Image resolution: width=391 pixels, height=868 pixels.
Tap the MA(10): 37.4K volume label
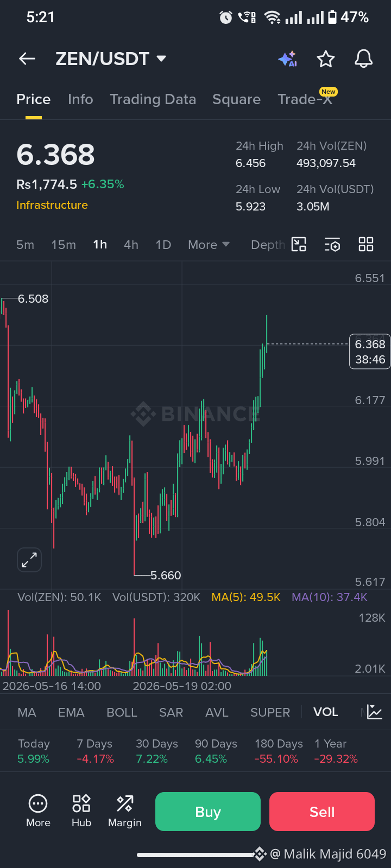tap(330, 597)
